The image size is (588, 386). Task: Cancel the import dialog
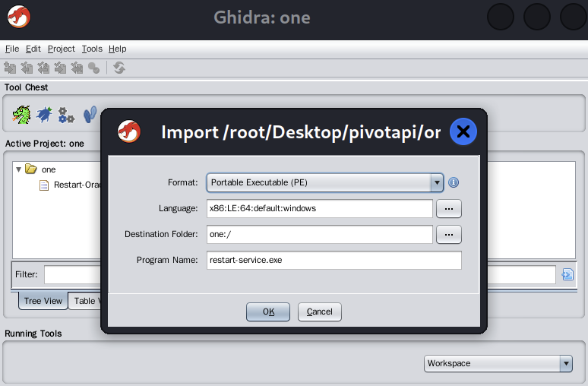320,312
